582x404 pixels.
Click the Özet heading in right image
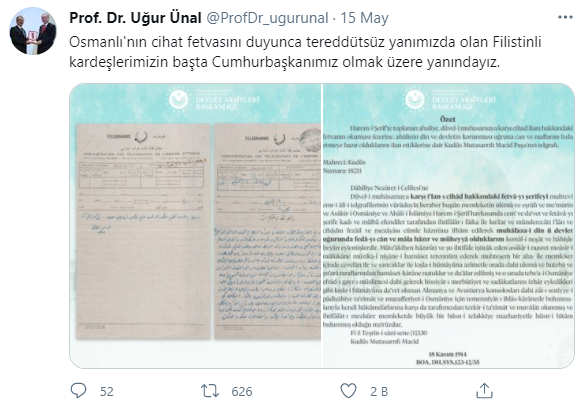(448, 119)
